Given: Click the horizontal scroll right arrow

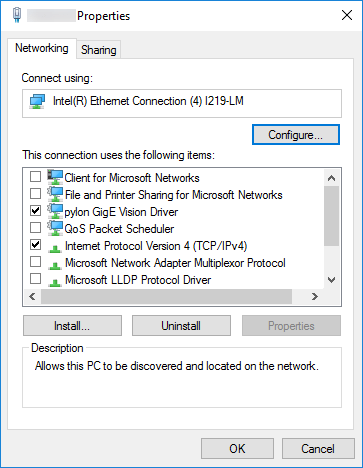Looking at the screenshot, I should click(315, 296).
